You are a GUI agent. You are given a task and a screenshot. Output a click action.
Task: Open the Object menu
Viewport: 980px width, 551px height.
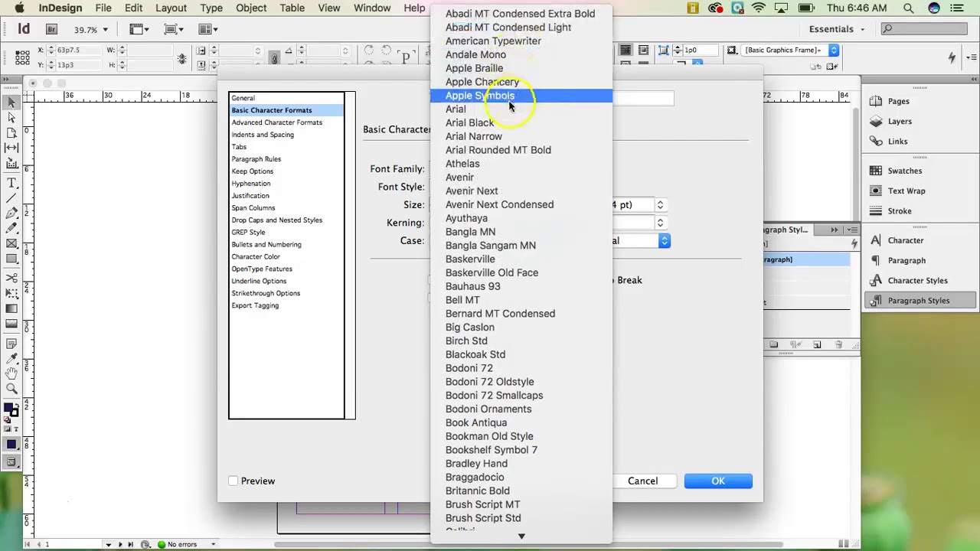pos(251,8)
